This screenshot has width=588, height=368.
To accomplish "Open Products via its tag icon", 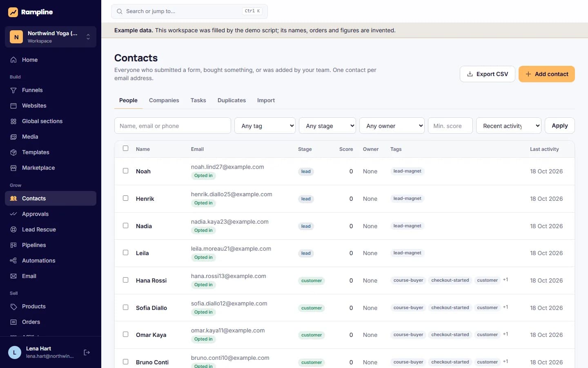I will pos(13,306).
